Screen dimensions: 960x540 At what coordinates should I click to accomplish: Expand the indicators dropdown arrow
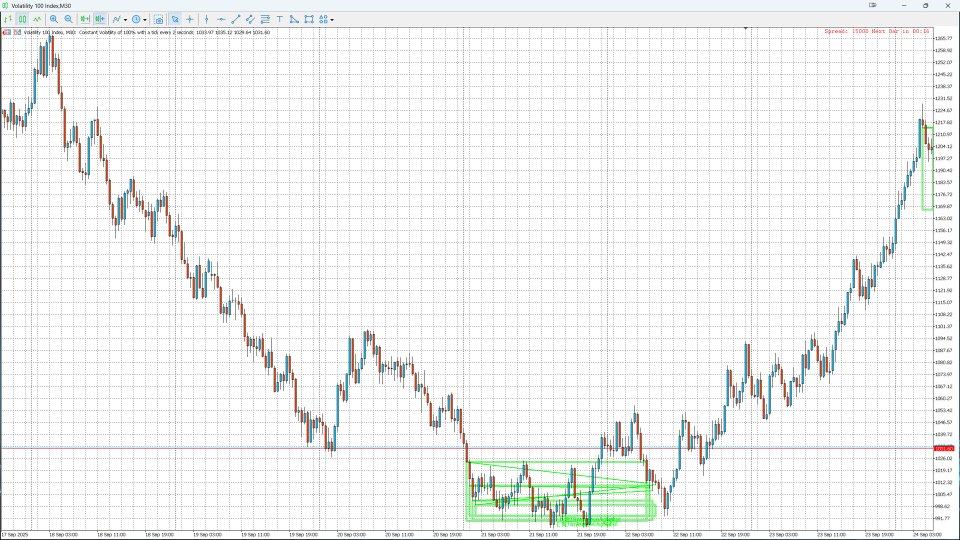pyautogui.click(x=126, y=20)
